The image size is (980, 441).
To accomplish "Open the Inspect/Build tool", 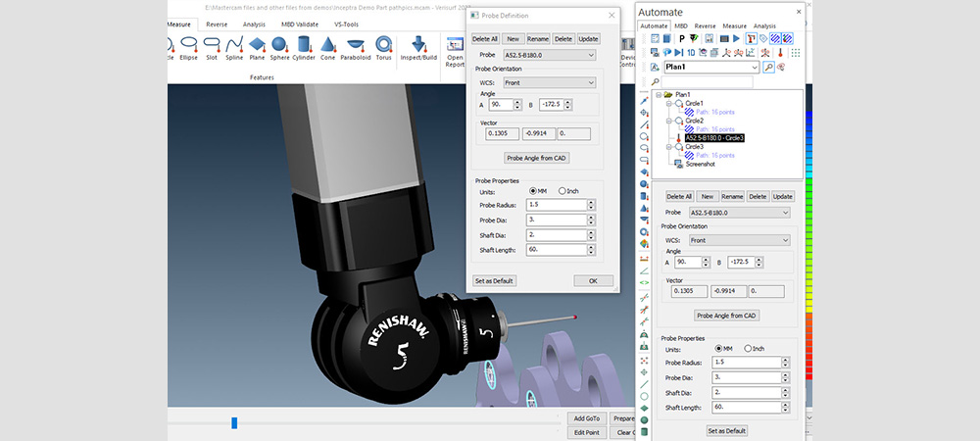I will click(x=418, y=48).
